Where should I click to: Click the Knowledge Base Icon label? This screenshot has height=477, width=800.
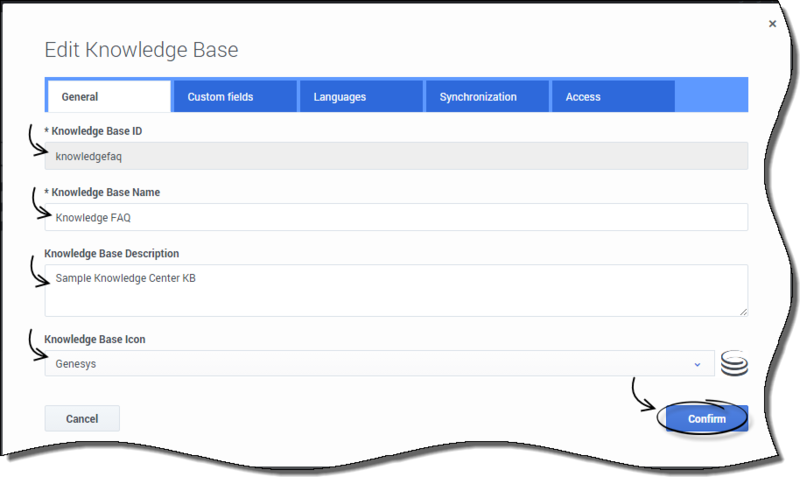coord(95,339)
